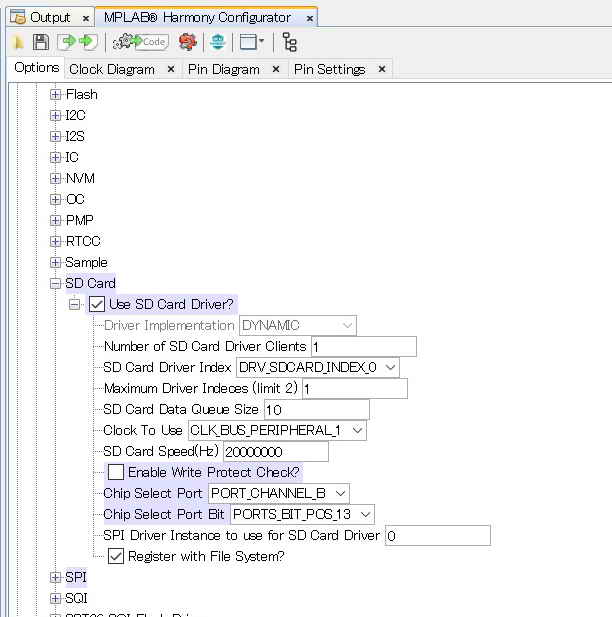The height and width of the screenshot is (617, 612).
Task: Close the Output tab
Action: pyautogui.click(x=85, y=18)
